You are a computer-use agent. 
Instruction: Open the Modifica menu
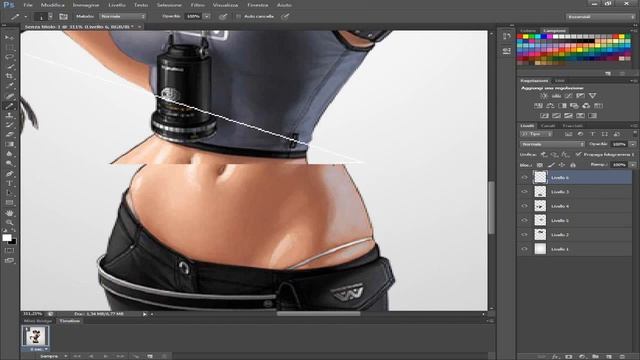pos(53,5)
